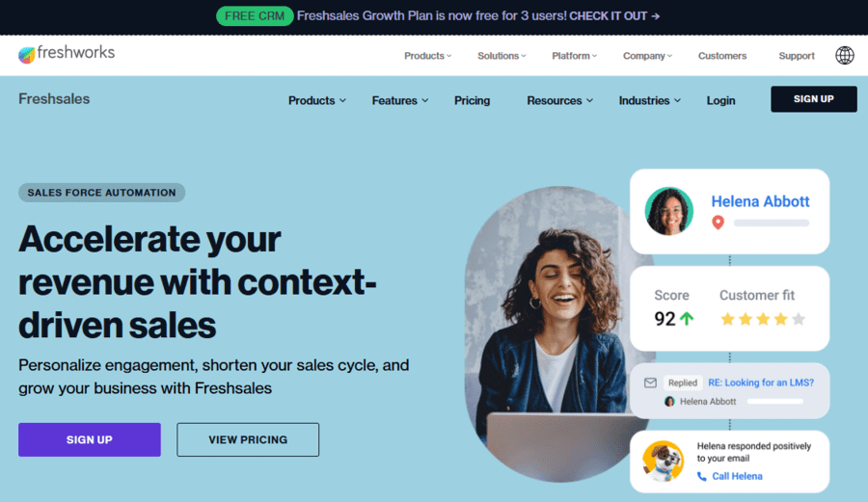Screen dimensions: 868x502
Task: Expand the Company dropdown menu
Action: [647, 56]
